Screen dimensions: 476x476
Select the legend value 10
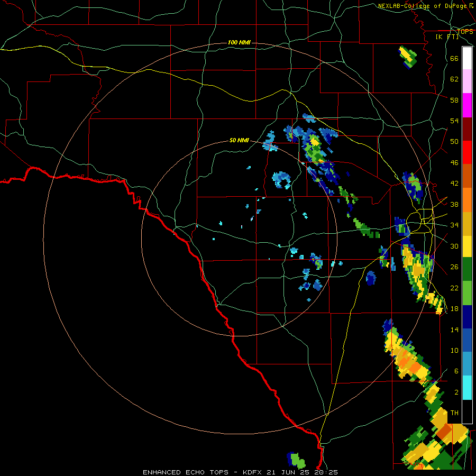(454, 351)
